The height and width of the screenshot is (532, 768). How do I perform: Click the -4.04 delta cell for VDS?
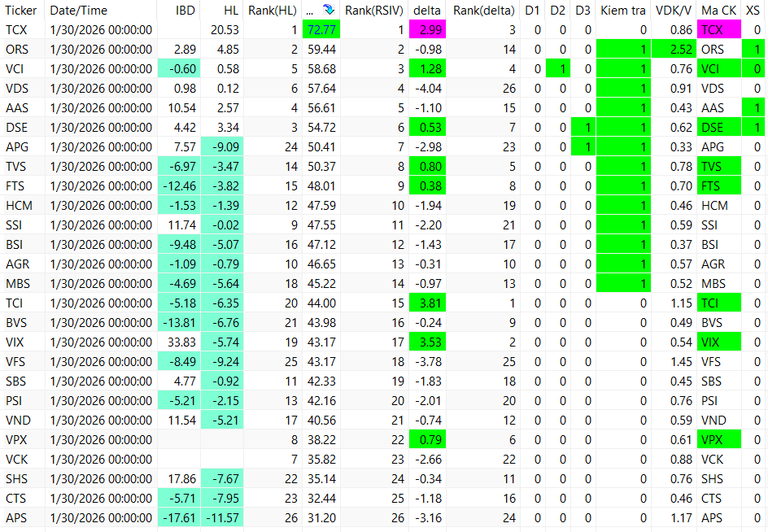click(427, 89)
